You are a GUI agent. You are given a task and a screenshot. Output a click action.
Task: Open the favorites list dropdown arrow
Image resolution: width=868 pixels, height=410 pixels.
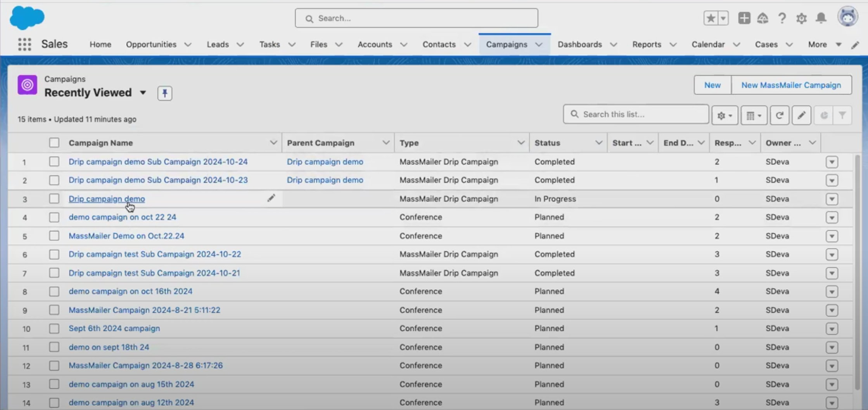click(723, 18)
